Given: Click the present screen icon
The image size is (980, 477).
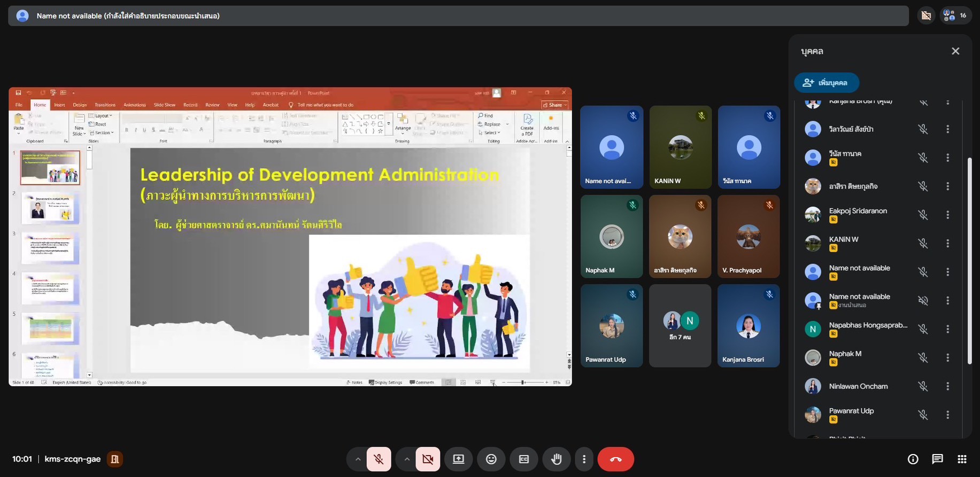Looking at the screenshot, I should tap(458, 459).
